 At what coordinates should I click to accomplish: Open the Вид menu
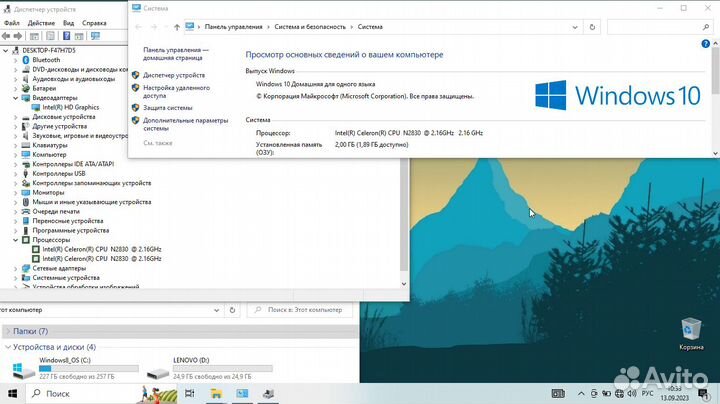pyautogui.click(x=68, y=22)
